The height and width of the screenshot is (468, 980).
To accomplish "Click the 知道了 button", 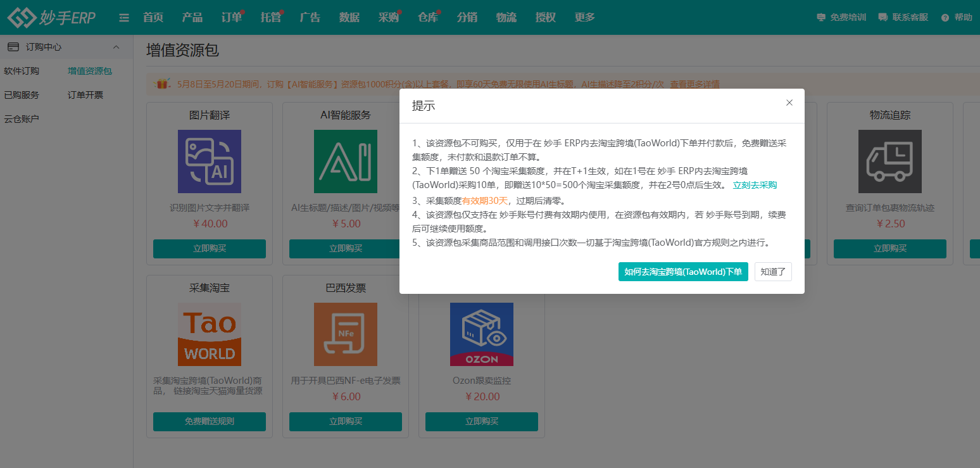I will 773,272.
